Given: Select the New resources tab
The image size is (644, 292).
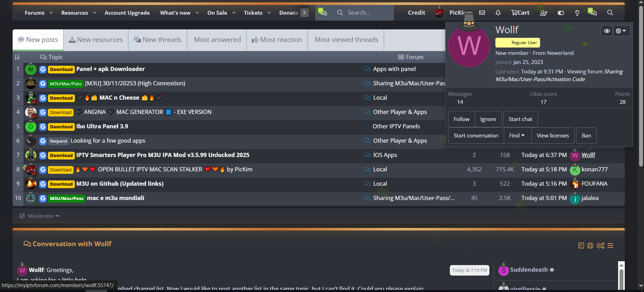Looking at the screenshot, I should point(96,40).
